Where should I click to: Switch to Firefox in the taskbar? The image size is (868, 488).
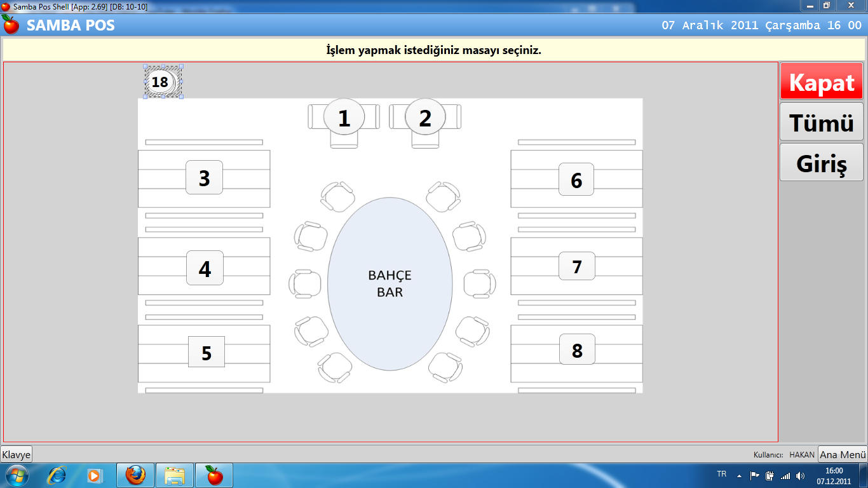tap(135, 475)
